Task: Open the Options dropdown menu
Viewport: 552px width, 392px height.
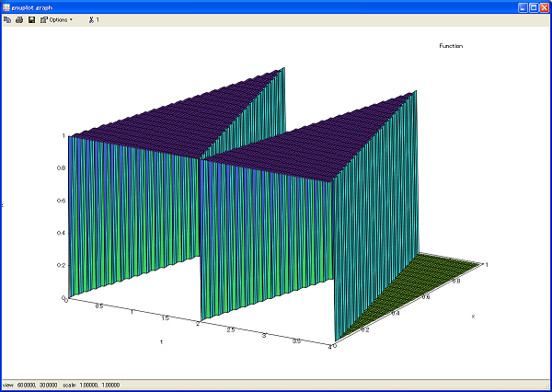Action: (x=56, y=19)
